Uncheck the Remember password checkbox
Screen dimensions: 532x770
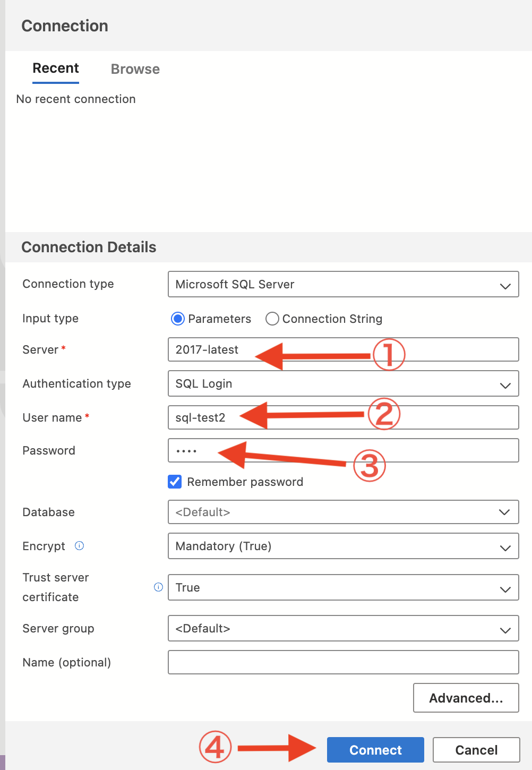pos(175,482)
